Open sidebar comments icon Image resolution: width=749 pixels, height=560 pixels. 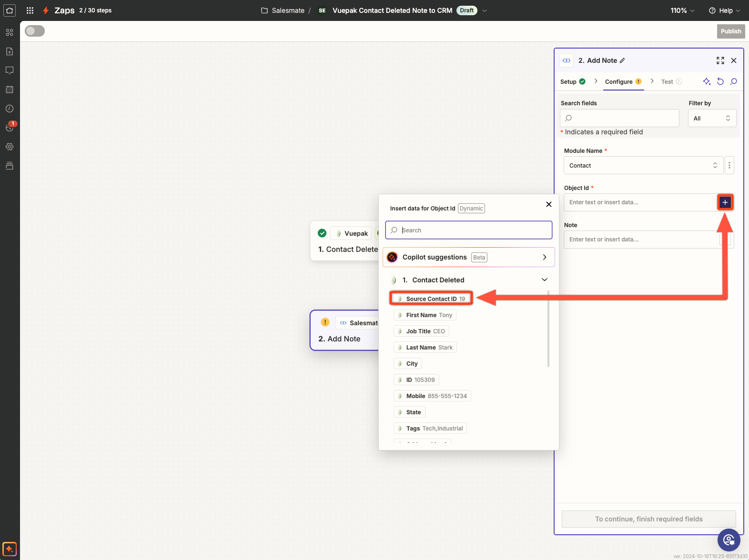click(x=10, y=70)
